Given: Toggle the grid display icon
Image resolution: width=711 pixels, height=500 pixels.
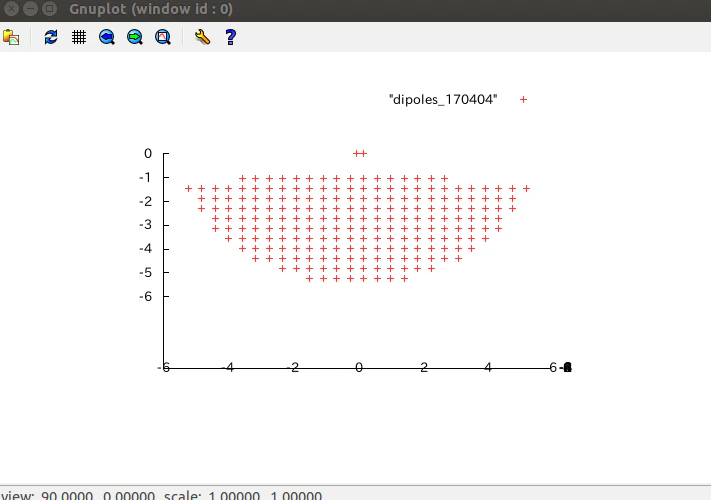Looking at the screenshot, I should 79,37.
